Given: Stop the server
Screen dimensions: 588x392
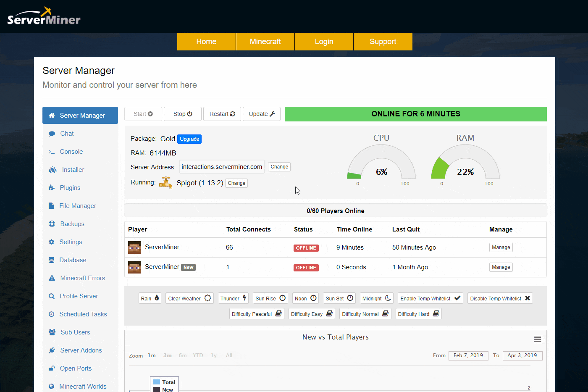Looking at the screenshot, I should click(x=183, y=114).
